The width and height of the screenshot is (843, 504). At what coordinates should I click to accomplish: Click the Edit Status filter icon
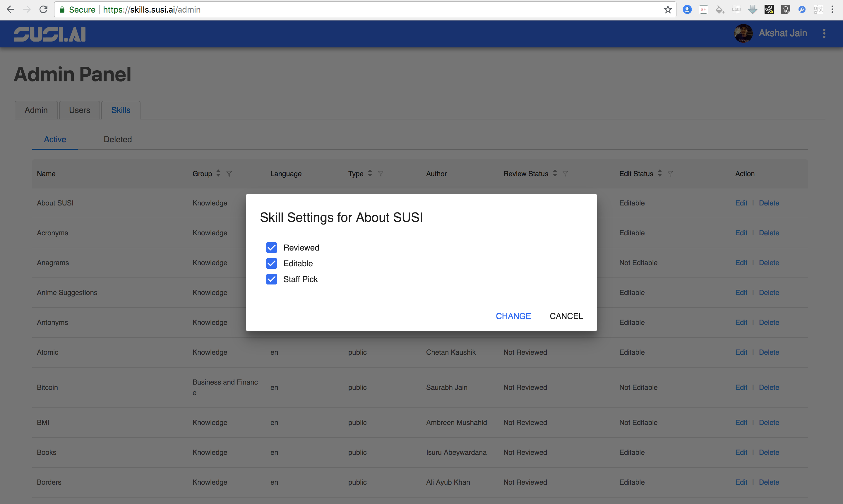click(670, 174)
